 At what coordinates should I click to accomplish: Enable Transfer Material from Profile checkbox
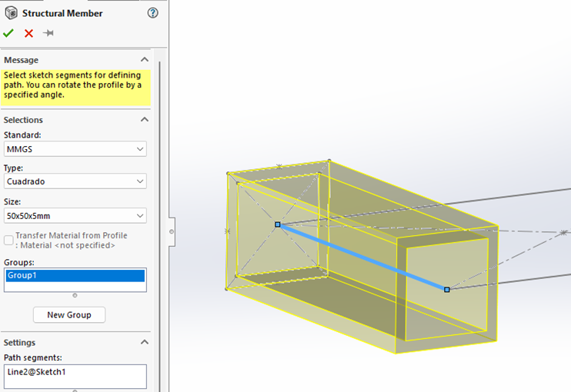(8, 240)
